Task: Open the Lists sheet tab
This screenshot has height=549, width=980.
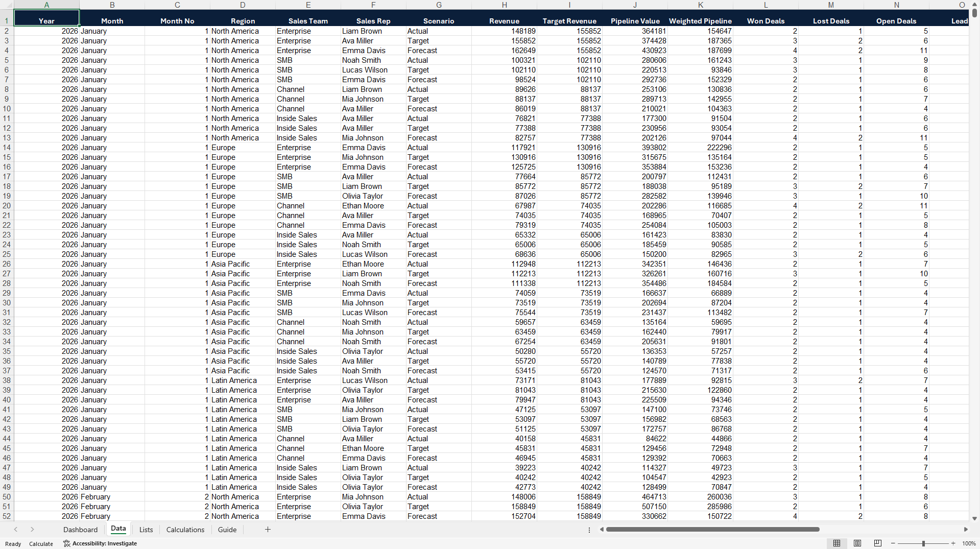Action: [146, 530]
